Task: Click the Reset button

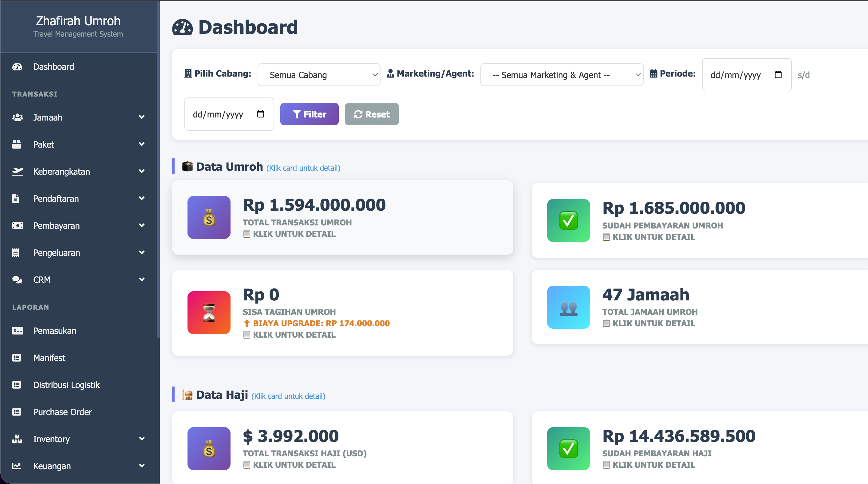Action: (372, 114)
